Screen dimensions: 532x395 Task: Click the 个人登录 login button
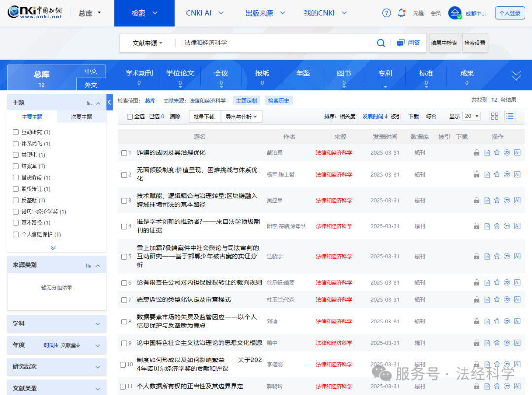point(509,13)
